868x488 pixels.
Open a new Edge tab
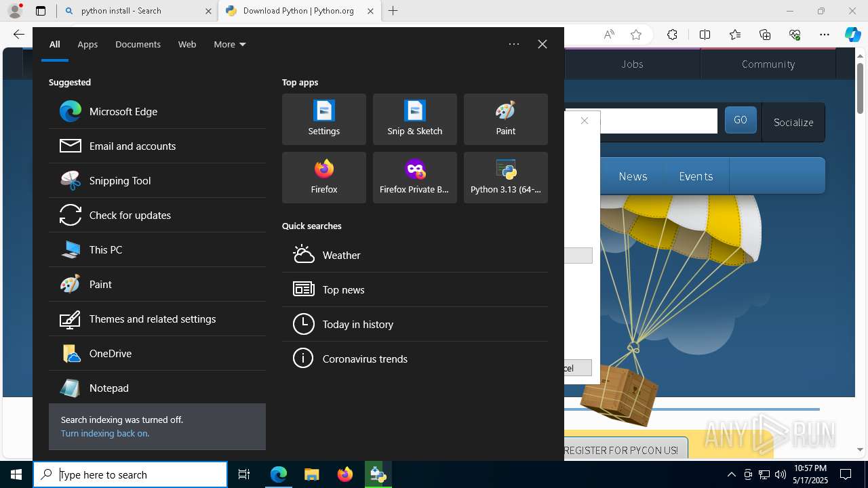[393, 11]
